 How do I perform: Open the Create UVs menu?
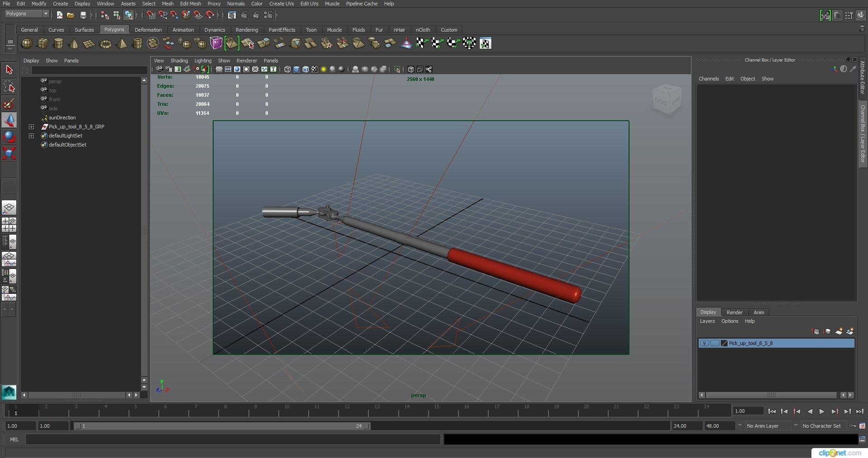tap(281, 4)
